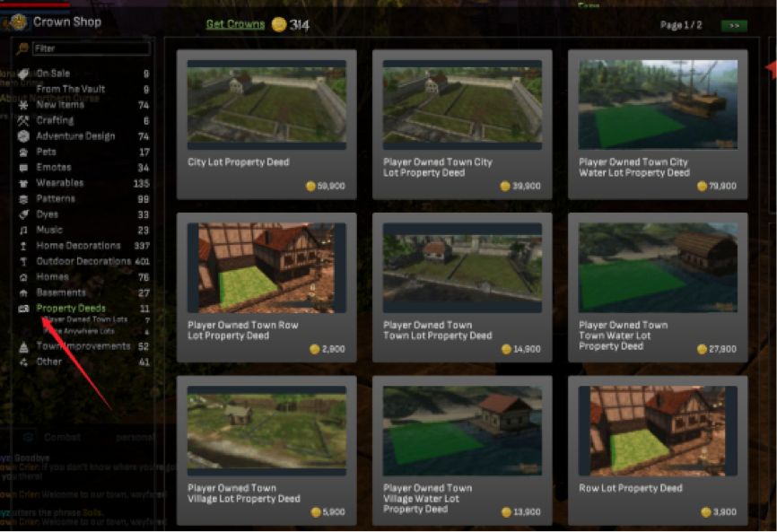Choose Player Owned Town Row Lot deed
The width and height of the screenshot is (777, 532).
coord(266,287)
